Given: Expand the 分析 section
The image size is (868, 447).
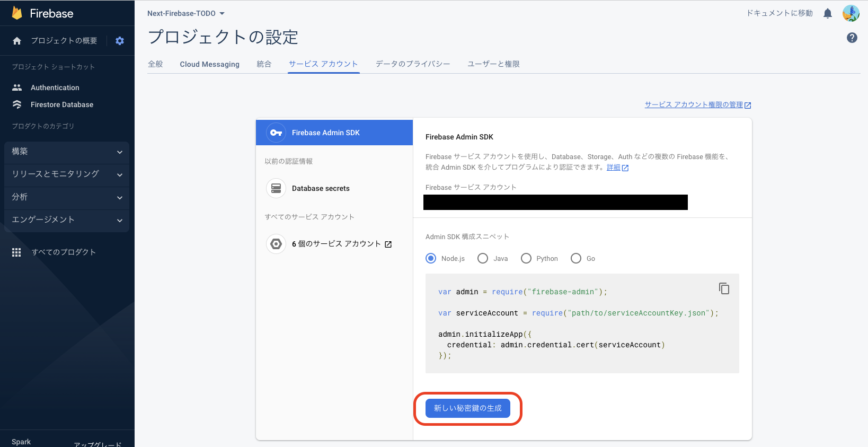Looking at the screenshot, I should (67, 197).
